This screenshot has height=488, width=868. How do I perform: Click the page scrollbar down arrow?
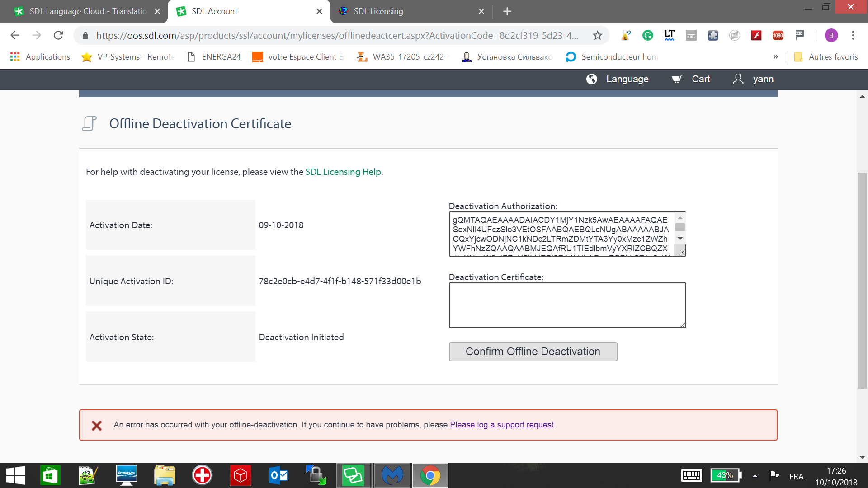click(x=862, y=458)
